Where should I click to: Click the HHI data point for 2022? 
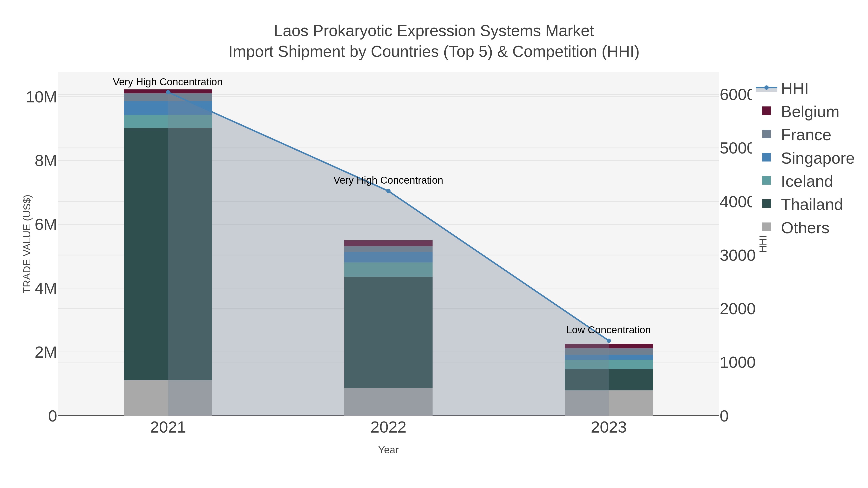click(x=388, y=191)
